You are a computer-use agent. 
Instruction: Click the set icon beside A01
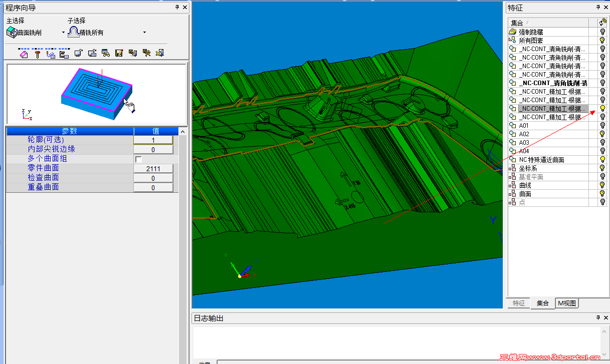(x=512, y=125)
